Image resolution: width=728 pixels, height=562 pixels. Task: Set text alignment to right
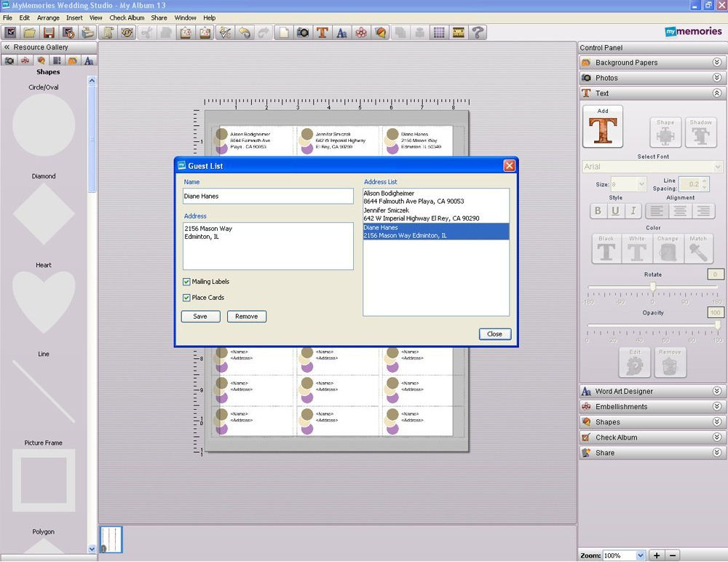(703, 211)
